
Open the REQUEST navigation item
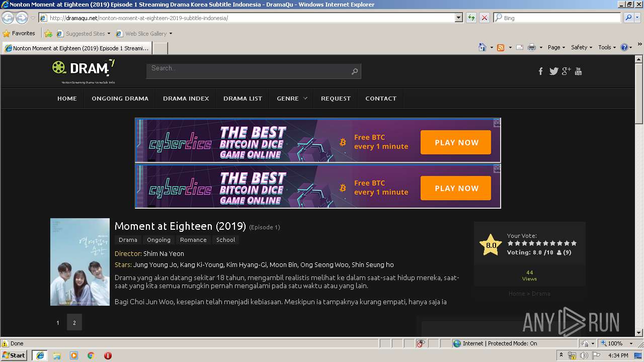[336, 99]
